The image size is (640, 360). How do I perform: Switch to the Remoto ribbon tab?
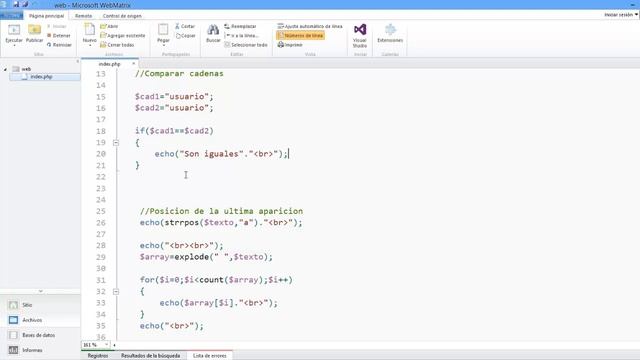click(83, 16)
